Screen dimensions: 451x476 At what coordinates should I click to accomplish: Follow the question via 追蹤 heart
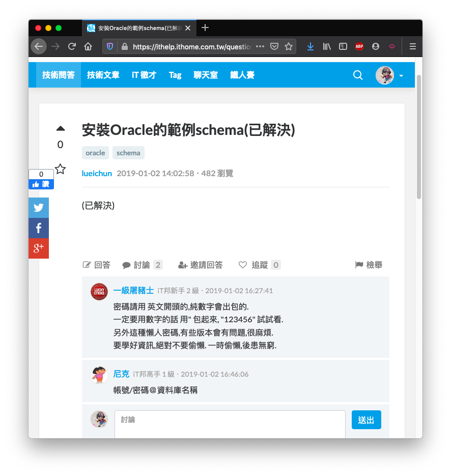[260, 265]
